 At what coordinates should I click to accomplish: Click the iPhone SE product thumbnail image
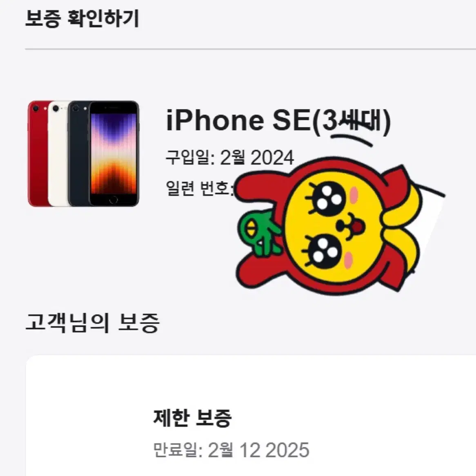(83, 153)
